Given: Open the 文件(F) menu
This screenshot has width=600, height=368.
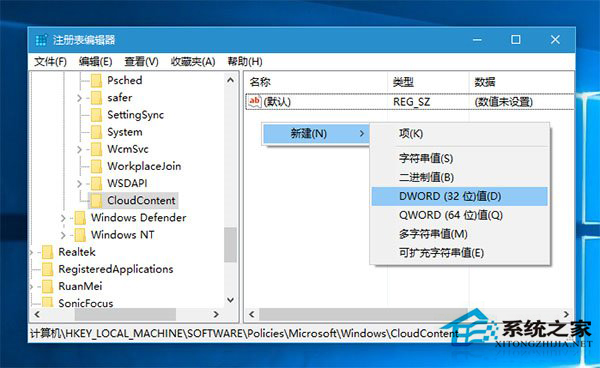Looking at the screenshot, I should 50,62.
